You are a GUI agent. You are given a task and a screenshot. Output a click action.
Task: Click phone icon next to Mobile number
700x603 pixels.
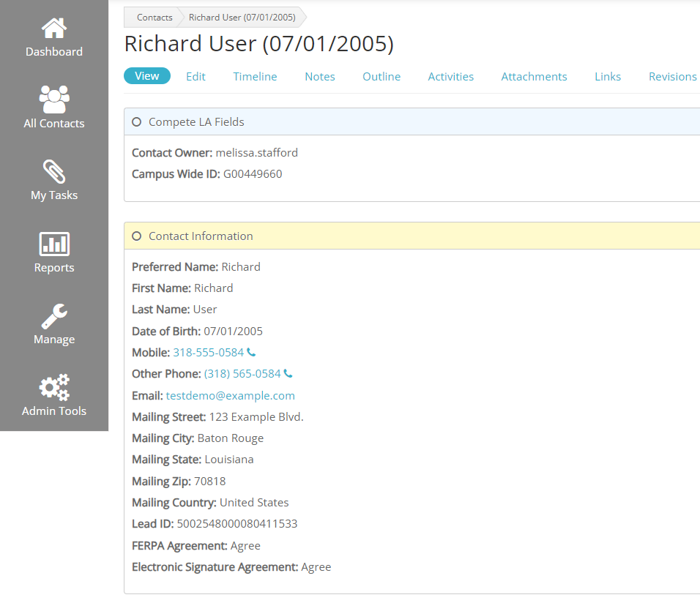coord(251,353)
